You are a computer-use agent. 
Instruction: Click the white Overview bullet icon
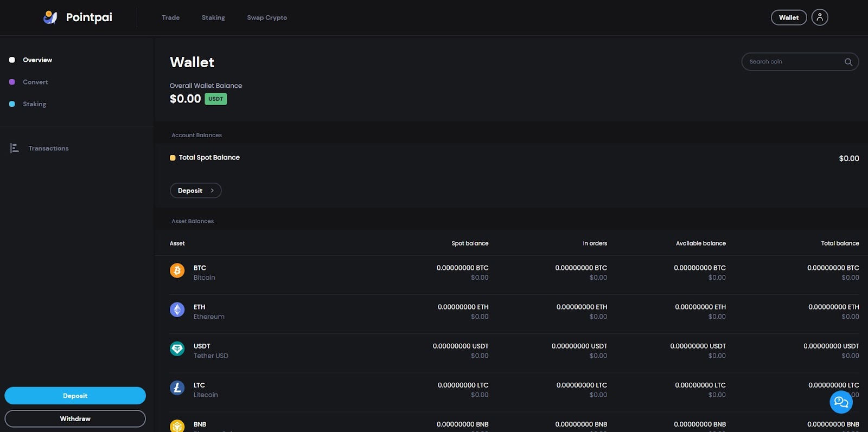click(x=12, y=60)
